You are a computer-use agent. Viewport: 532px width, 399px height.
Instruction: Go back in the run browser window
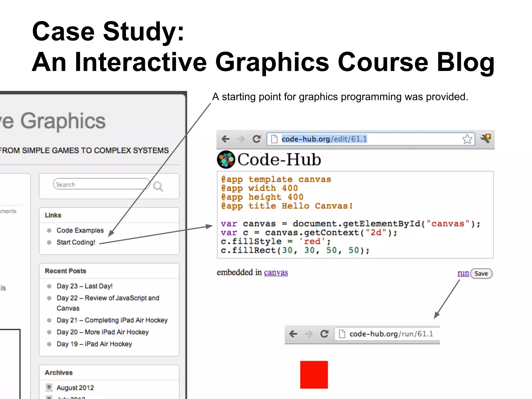point(293,334)
